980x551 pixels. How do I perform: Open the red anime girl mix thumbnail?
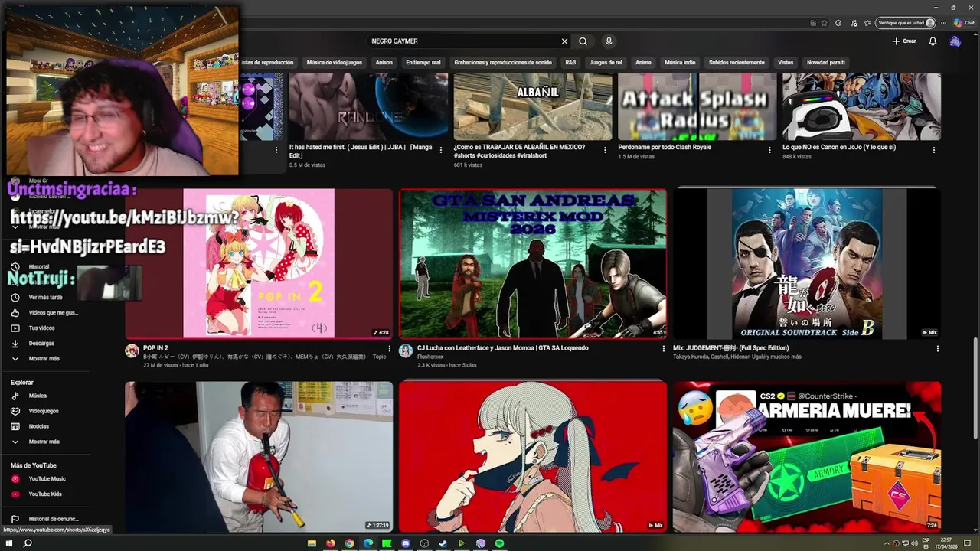[533, 456]
